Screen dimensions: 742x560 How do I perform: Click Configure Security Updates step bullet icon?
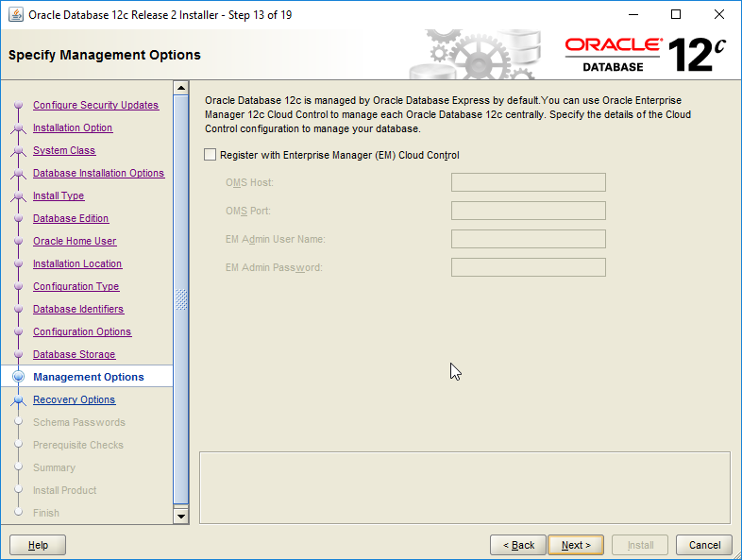point(19,105)
